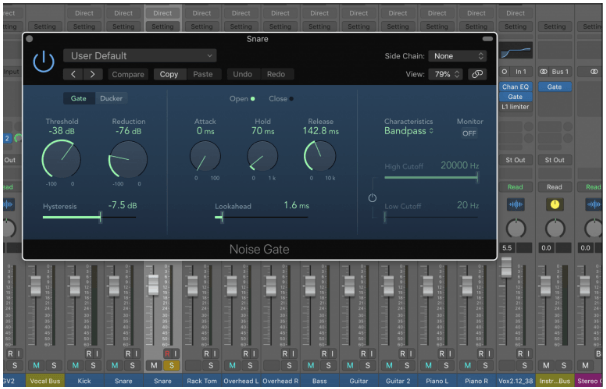Click the yellow icon on Instr Bus channel
Screen dimensions: 606x389
555,204
